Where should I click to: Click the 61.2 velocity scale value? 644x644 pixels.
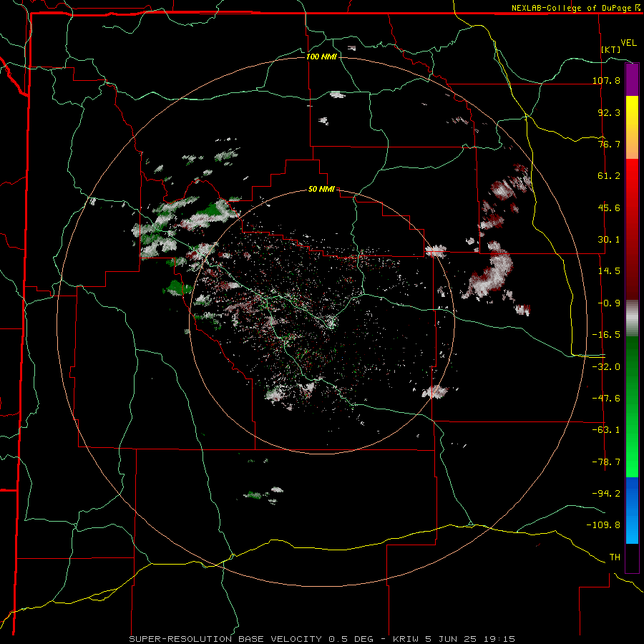[609, 176]
